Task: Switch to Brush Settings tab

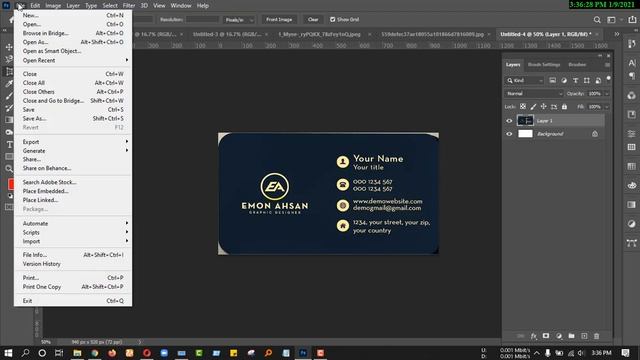Action: [544, 64]
